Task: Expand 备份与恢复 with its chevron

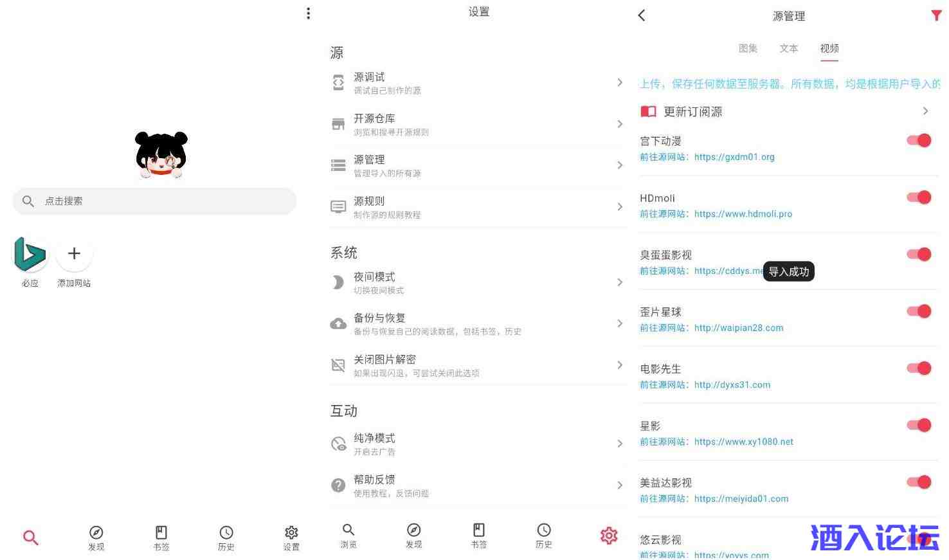Action: point(620,323)
